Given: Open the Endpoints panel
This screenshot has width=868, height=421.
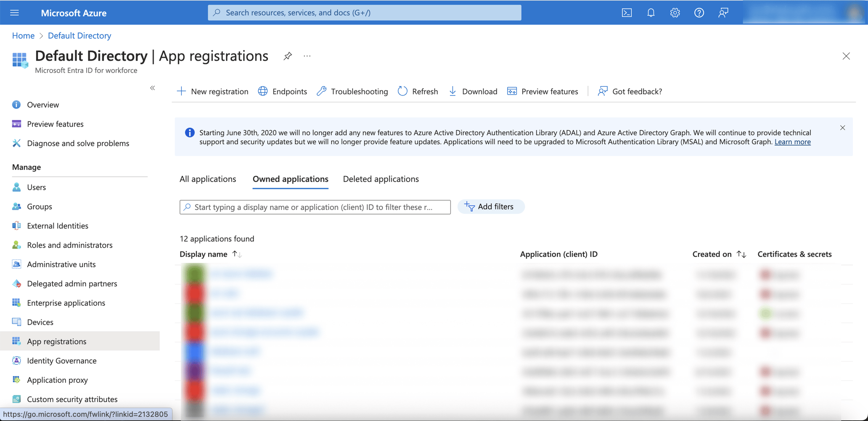Looking at the screenshot, I should click(282, 91).
